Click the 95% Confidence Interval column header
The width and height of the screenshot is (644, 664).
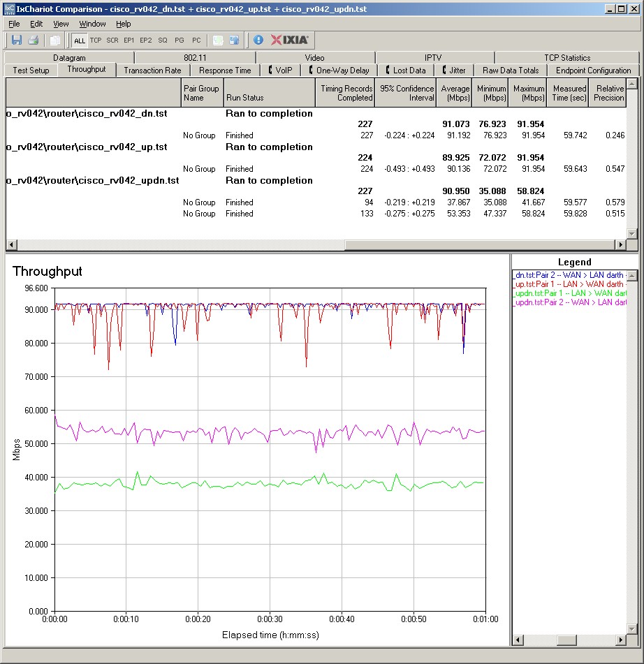tap(405, 93)
